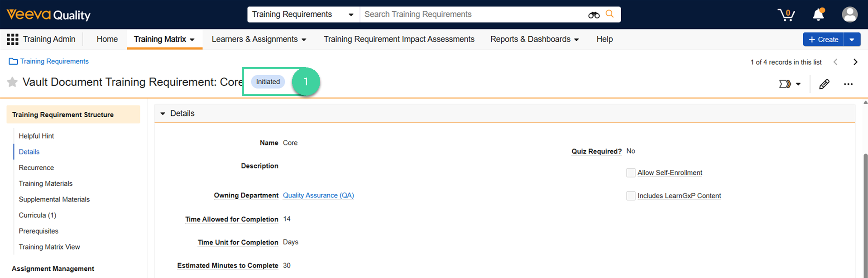The height and width of the screenshot is (278, 868).
Task: Open Quality Assurance (QA) department link
Action: coord(318,195)
